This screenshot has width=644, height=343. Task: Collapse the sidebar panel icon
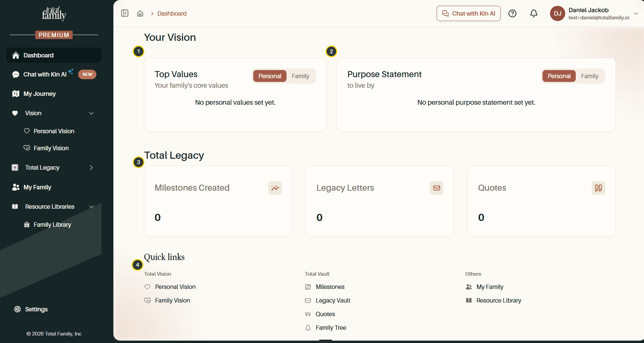(x=125, y=13)
